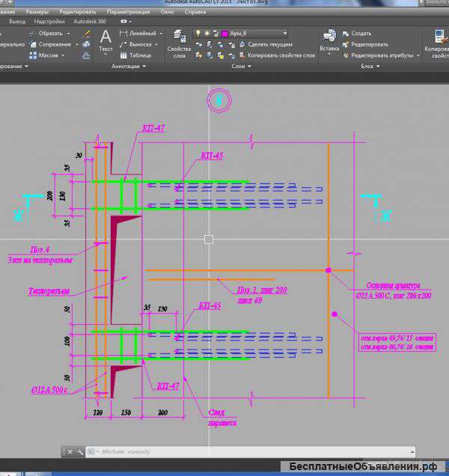Expand the Аннотации panel

pyautogui.click(x=129, y=66)
